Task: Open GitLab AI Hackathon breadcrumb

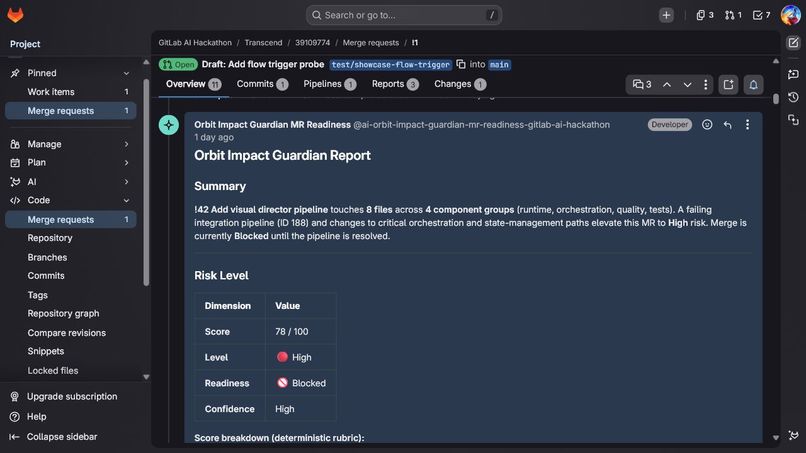Action: (195, 43)
